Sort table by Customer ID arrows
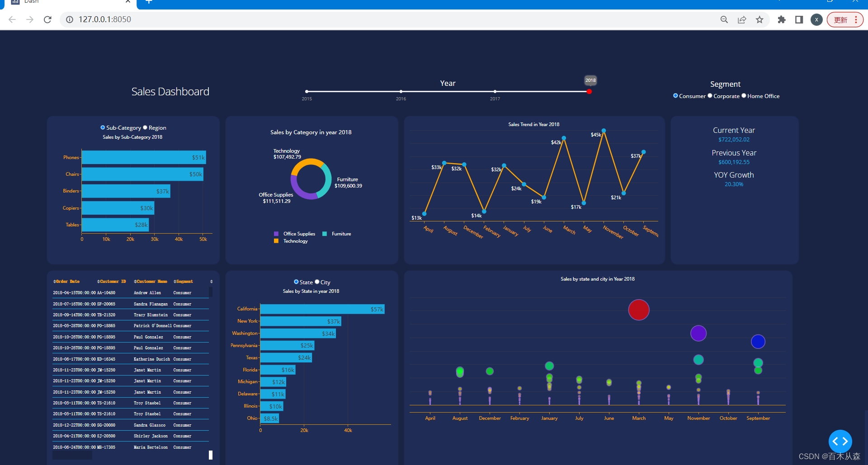This screenshot has height=465, width=868. click(x=99, y=282)
